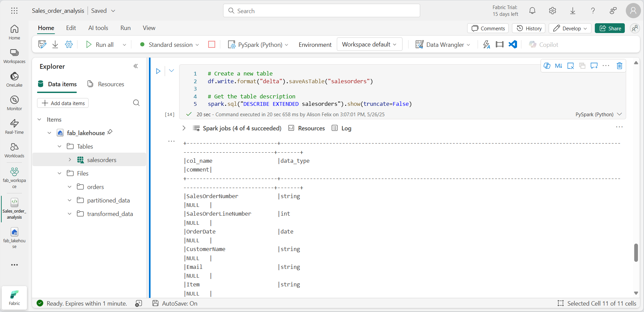
Task: Switch to Resources tab in Explorer
Action: (106, 84)
